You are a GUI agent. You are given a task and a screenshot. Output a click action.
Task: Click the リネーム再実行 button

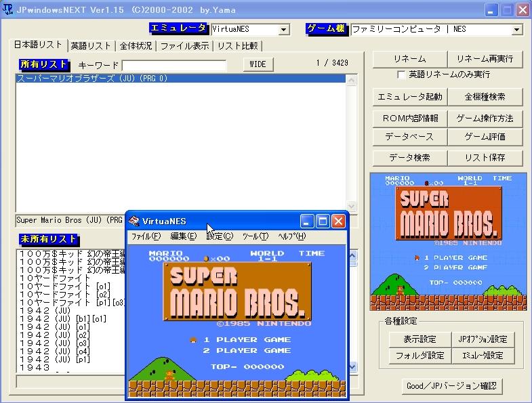coord(485,59)
